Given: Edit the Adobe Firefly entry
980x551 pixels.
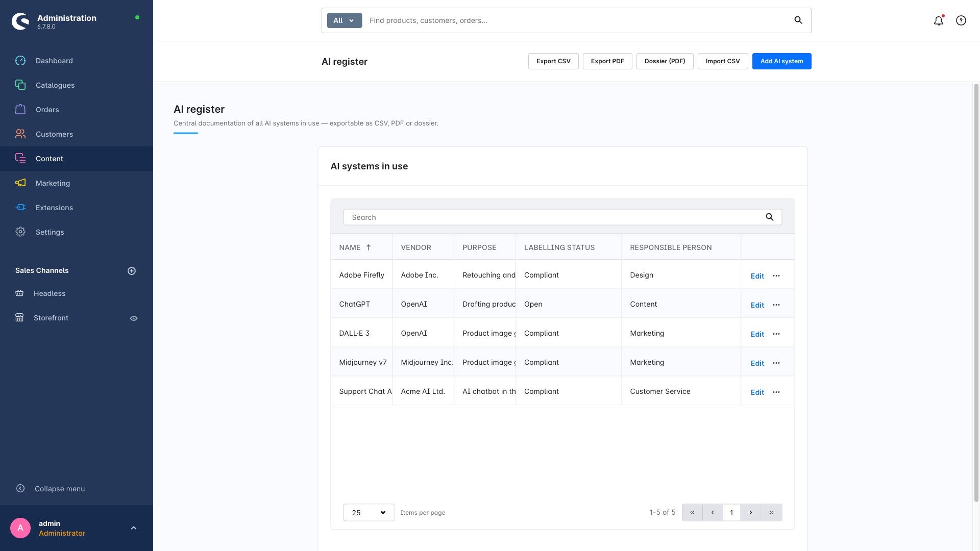Looking at the screenshot, I should click(757, 276).
